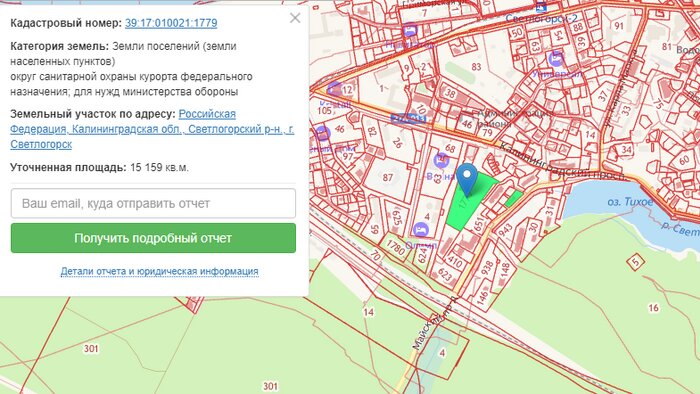700x394 pixels.
Task: Click the оз. Тихое lake label
Action: (x=630, y=202)
